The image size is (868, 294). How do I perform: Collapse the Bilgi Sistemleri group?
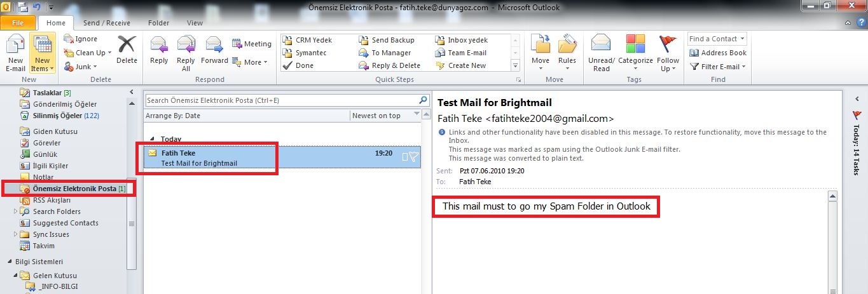(10, 262)
